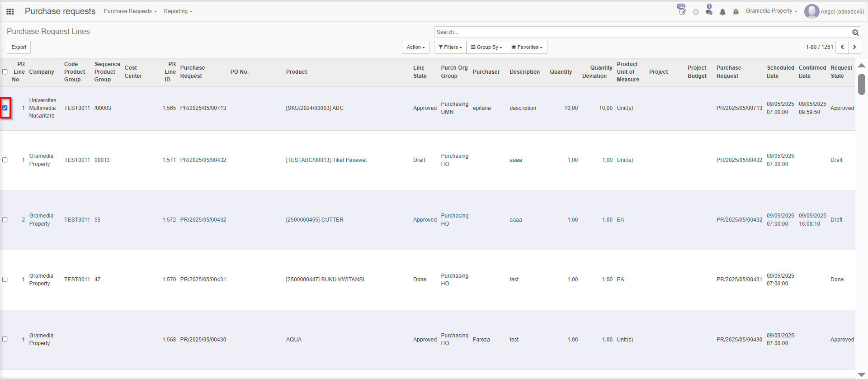This screenshot has width=868, height=379.
Task: Check the BUKU KWITANSI row checkbox
Action: (x=5, y=280)
